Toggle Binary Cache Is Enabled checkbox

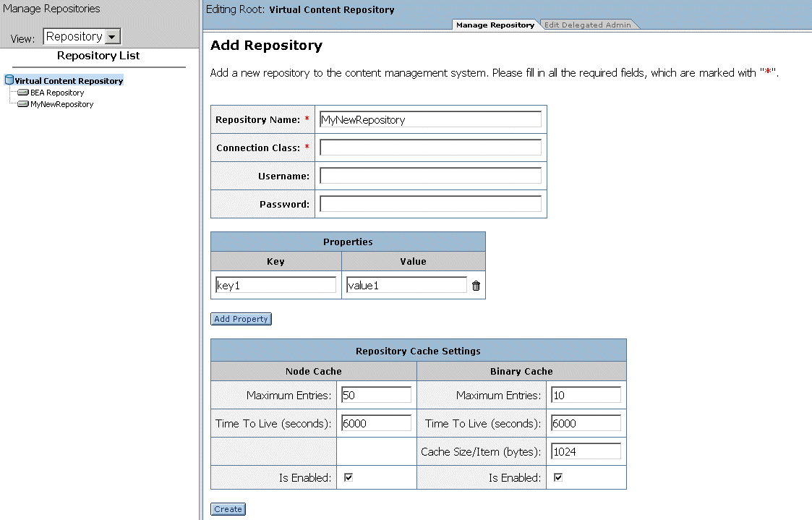(558, 477)
